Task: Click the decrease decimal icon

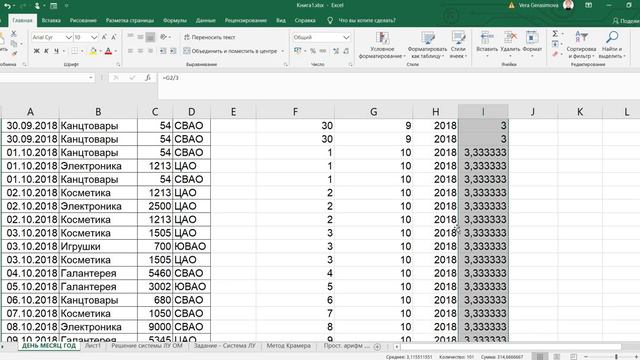Action: (x=346, y=51)
